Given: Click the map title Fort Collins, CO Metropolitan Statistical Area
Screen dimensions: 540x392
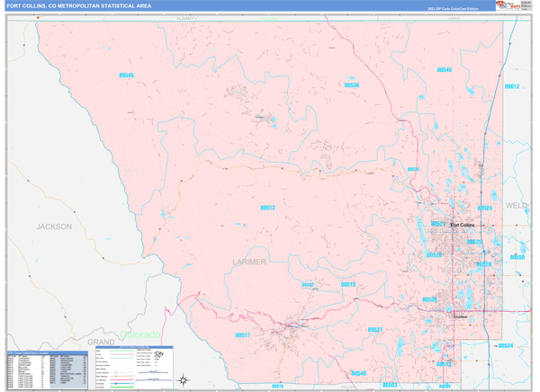Looking at the screenshot, I should (79, 6).
